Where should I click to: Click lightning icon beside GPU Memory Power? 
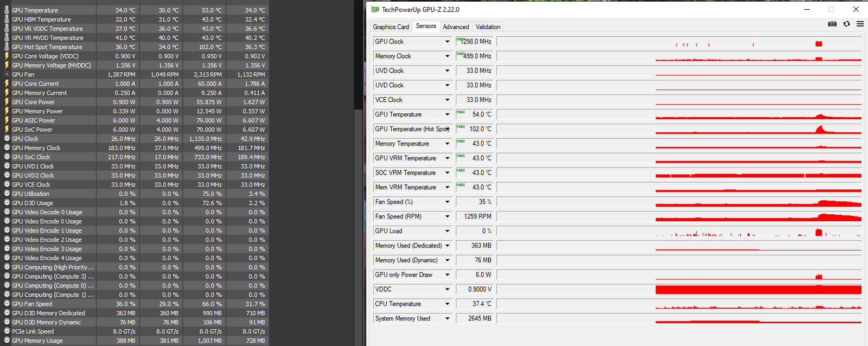[7, 111]
